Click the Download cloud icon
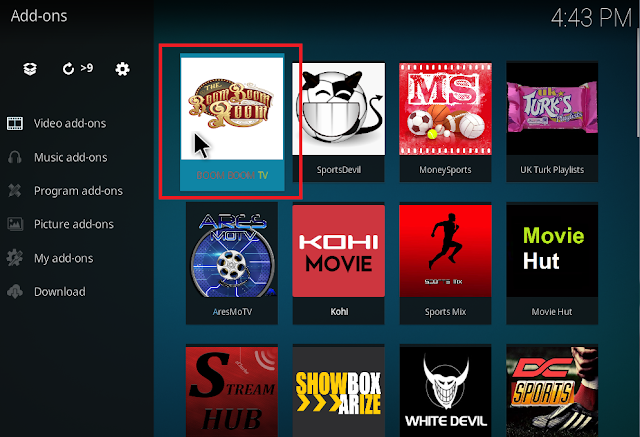 (x=15, y=291)
